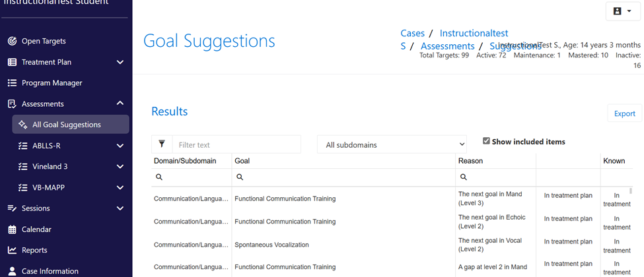Open the All subdomains dropdown
This screenshot has height=277, width=644.
tap(392, 144)
